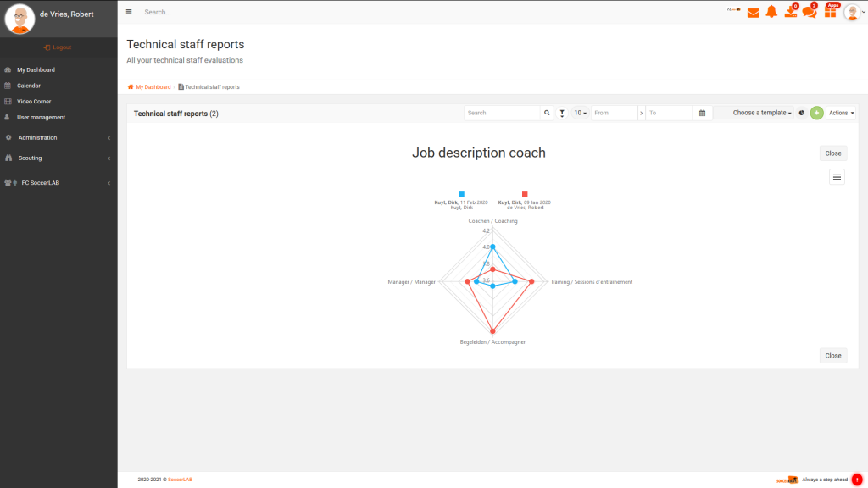Open the chat messages icon

point(810,11)
